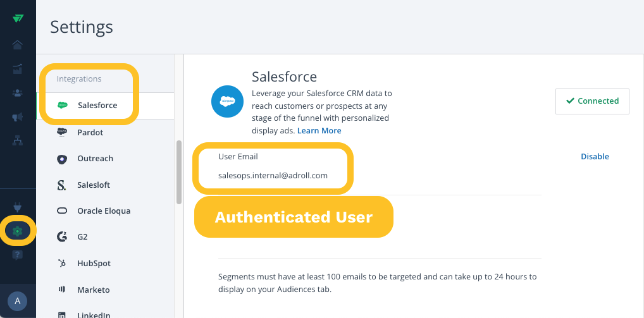Click the Oracle Eloqua logo icon

point(62,211)
